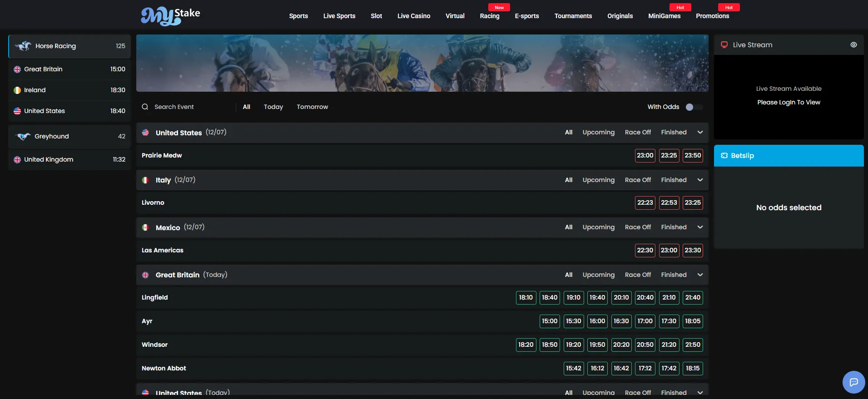868x399 pixels.
Task: Open Las Americas 22:30 race
Action: point(645,250)
